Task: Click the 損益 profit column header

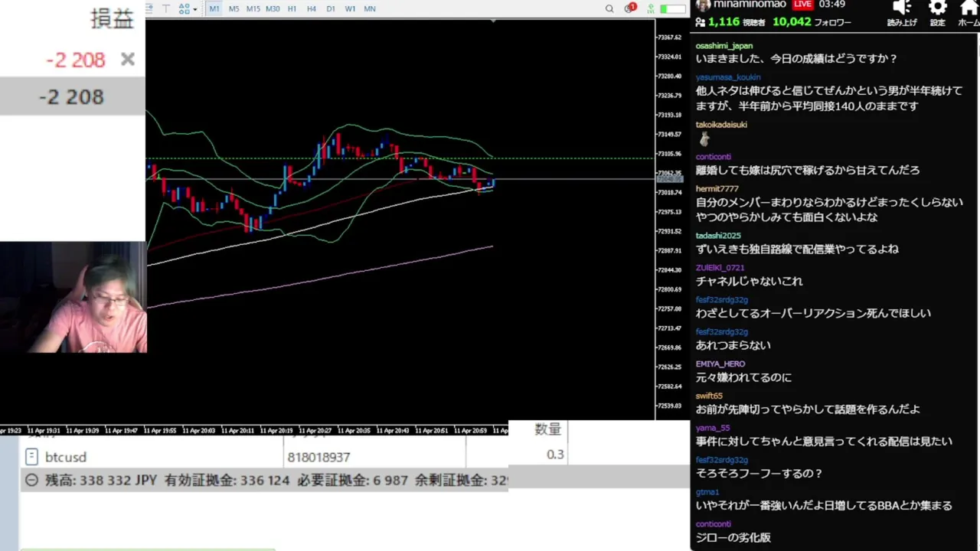Action: coord(112,19)
